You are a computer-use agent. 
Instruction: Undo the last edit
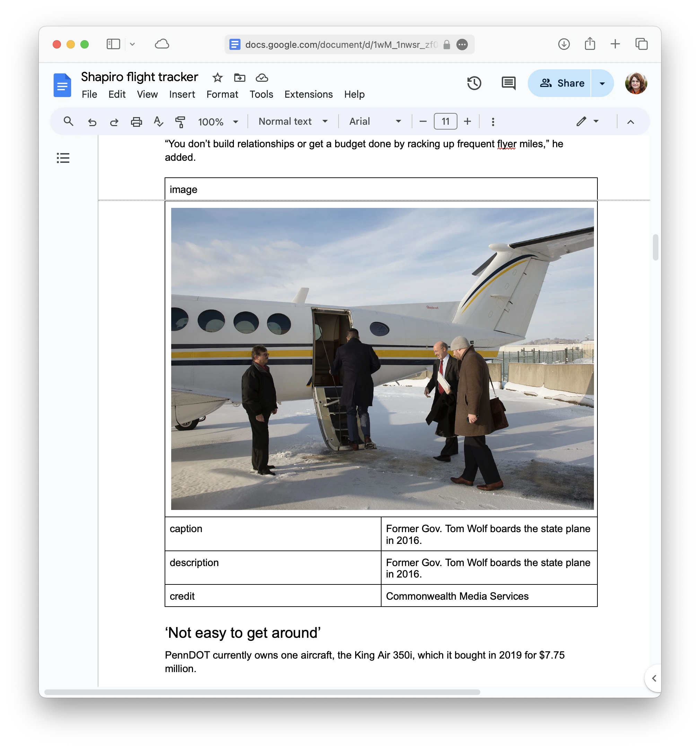(92, 122)
